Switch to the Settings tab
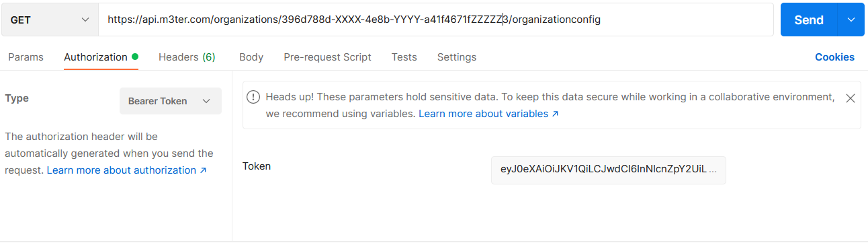 [x=457, y=57]
